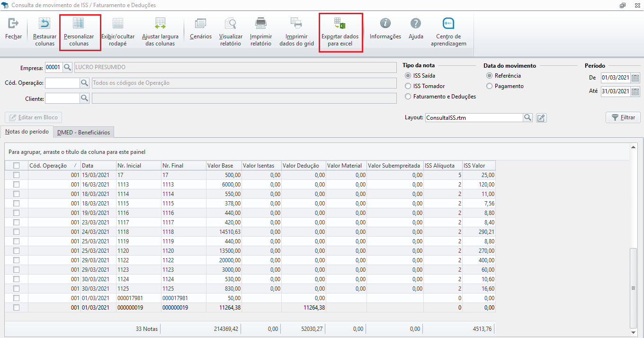Select the Notas do período tab
The width and height of the screenshot is (644, 338).
coord(27,132)
